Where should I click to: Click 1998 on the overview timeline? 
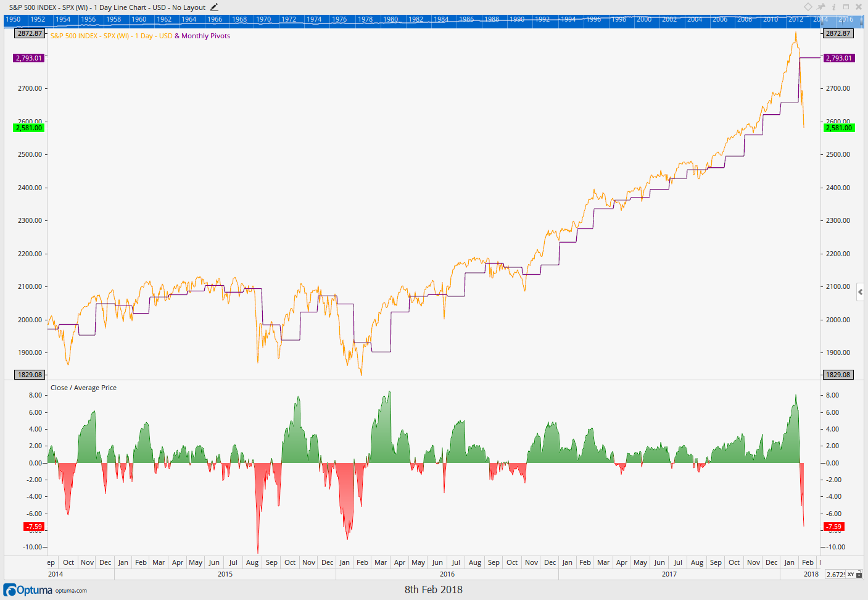pos(619,19)
